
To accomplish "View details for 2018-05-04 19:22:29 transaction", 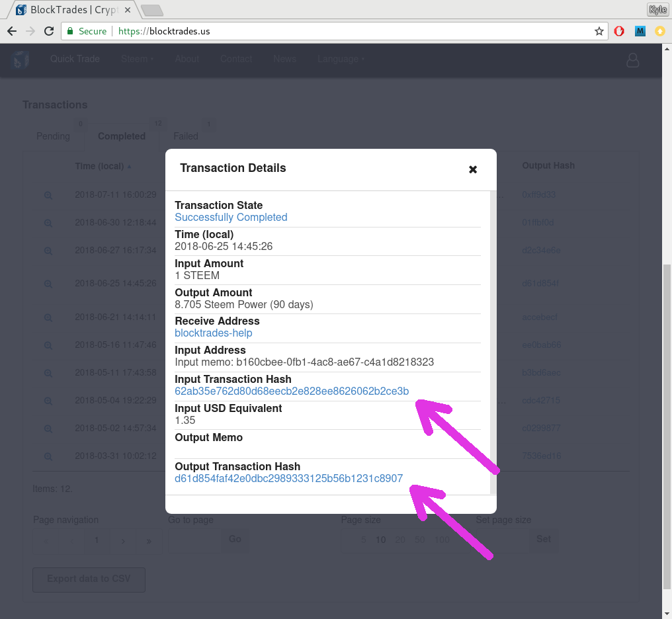I will click(x=48, y=401).
